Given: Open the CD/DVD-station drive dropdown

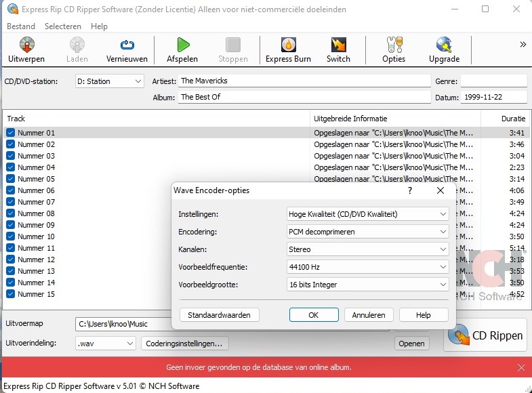Looking at the screenshot, I should pos(109,81).
